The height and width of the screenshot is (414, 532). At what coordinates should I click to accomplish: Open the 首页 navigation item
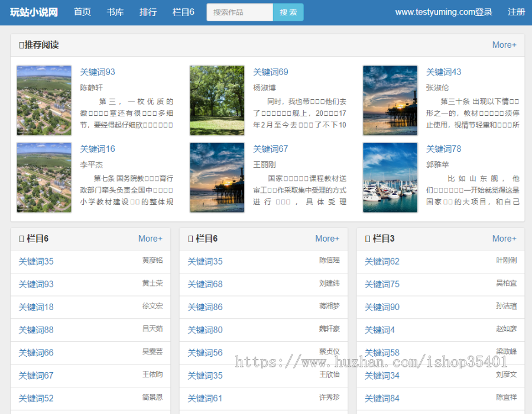[82, 12]
